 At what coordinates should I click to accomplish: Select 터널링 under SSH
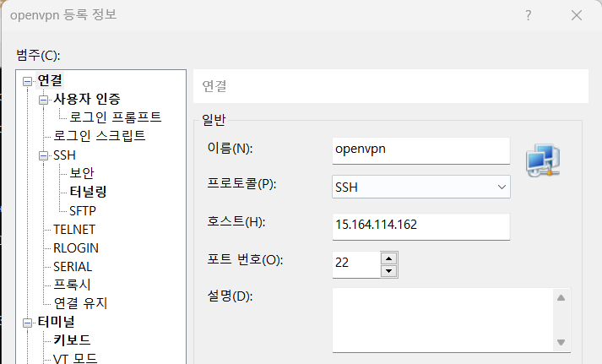[x=88, y=192]
